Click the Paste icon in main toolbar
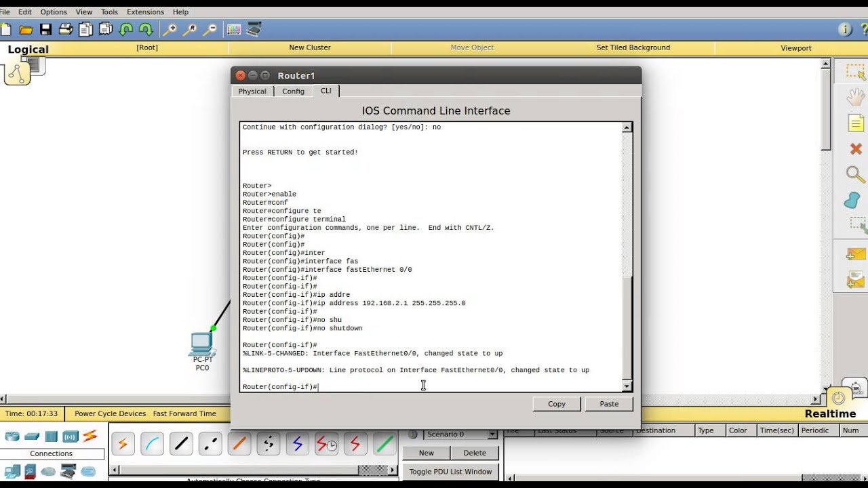The image size is (868, 488). 106,29
